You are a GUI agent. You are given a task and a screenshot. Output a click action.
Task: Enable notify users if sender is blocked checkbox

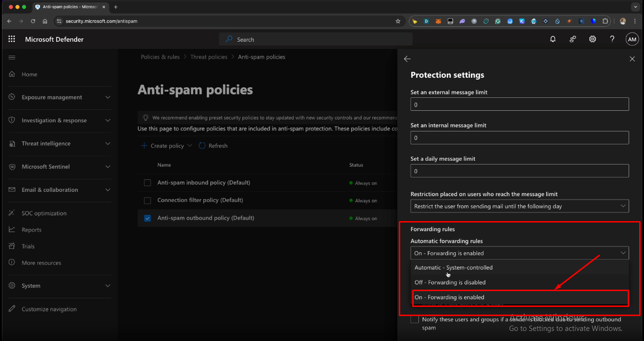415,320
